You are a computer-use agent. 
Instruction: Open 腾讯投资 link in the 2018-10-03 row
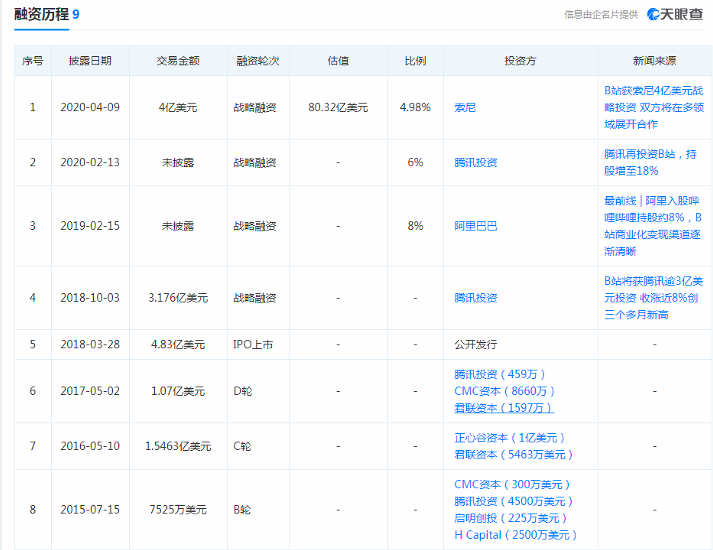[x=476, y=298]
